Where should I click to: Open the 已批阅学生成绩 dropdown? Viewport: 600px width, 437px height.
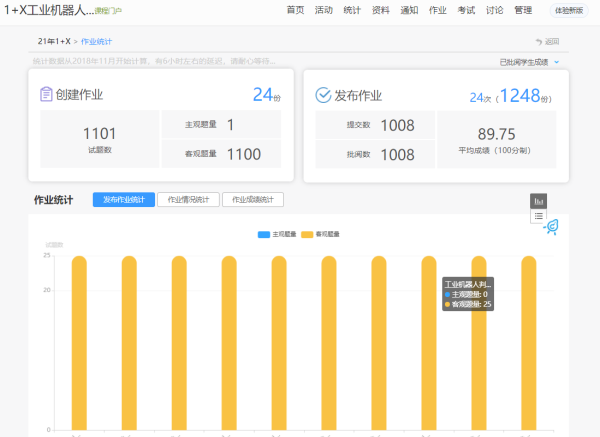(x=529, y=62)
